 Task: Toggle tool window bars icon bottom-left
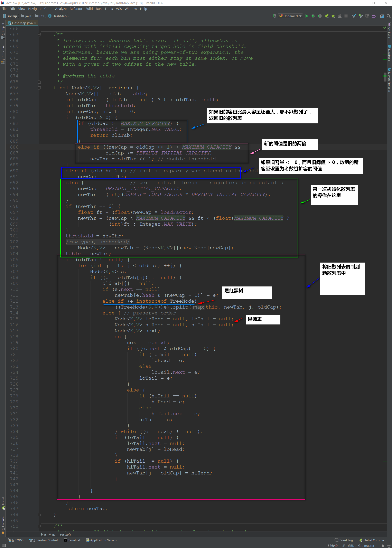coord(4,545)
